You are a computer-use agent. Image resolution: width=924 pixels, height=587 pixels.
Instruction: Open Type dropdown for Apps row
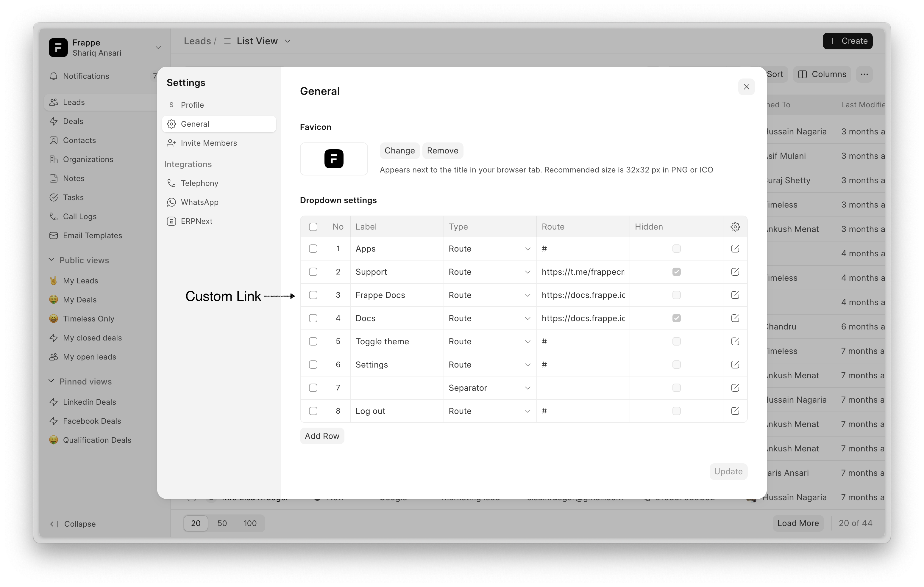[489, 249]
